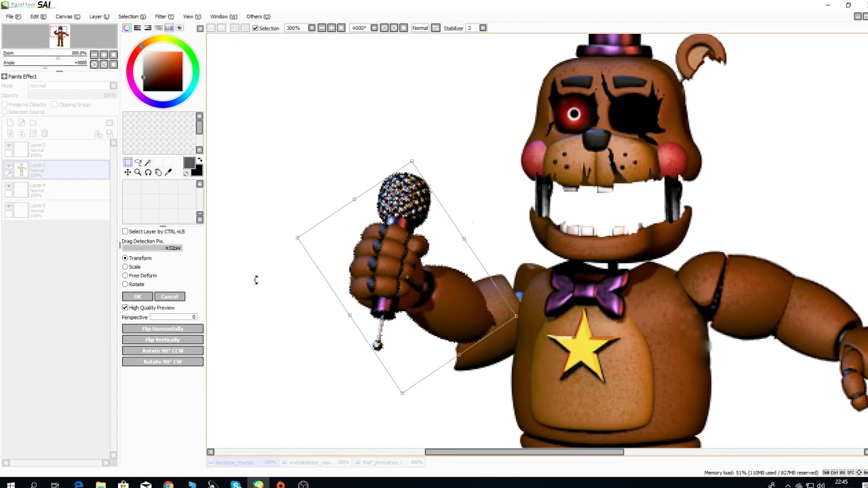Click the canvas horizontal scrollbar thumb
This screenshot has width=868, height=488.
point(524,452)
